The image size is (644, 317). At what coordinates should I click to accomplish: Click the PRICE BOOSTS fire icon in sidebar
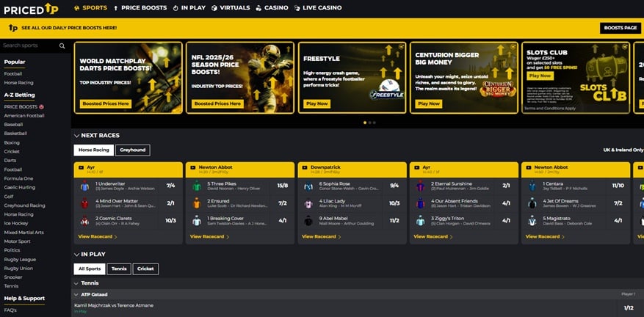tap(41, 106)
